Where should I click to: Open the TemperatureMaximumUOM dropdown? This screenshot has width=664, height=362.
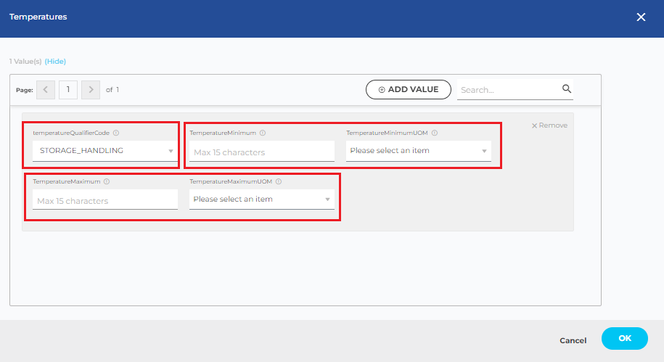pos(262,199)
